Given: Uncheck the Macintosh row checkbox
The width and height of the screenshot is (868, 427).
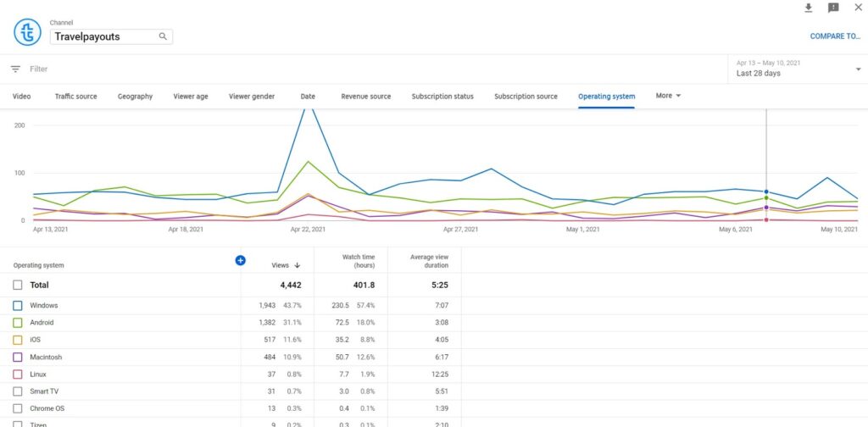Looking at the screenshot, I should (17, 358).
